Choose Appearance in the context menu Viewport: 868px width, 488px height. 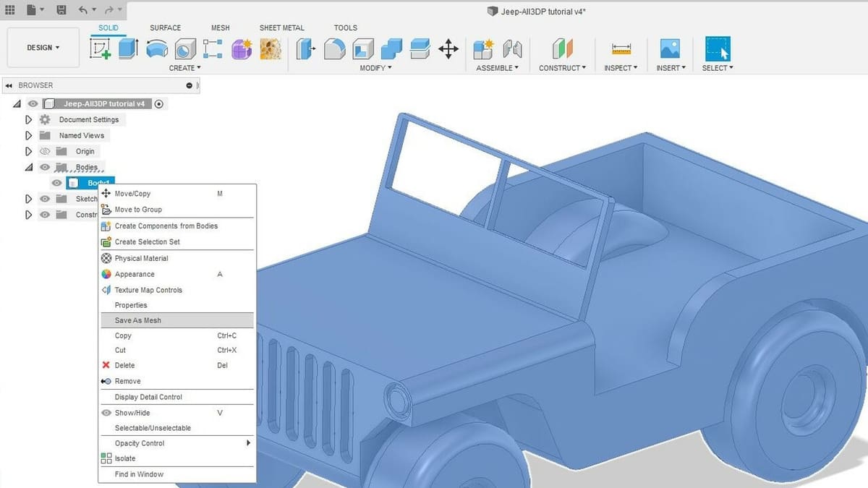point(176,274)
